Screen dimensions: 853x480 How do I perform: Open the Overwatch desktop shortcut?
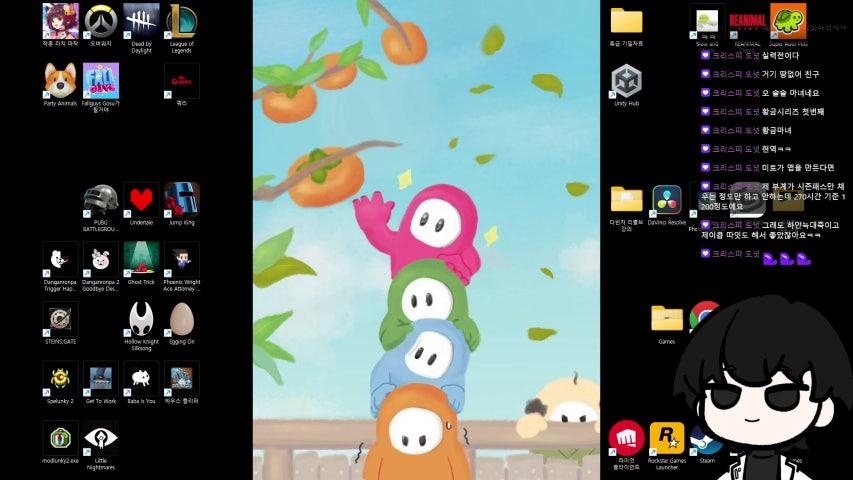[100, 21]
